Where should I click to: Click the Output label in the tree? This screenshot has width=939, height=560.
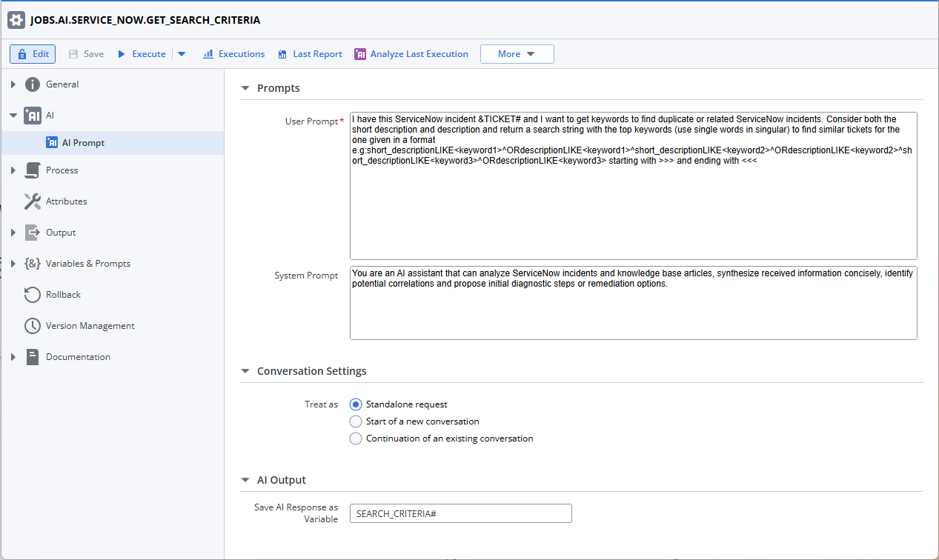point(61,233)
